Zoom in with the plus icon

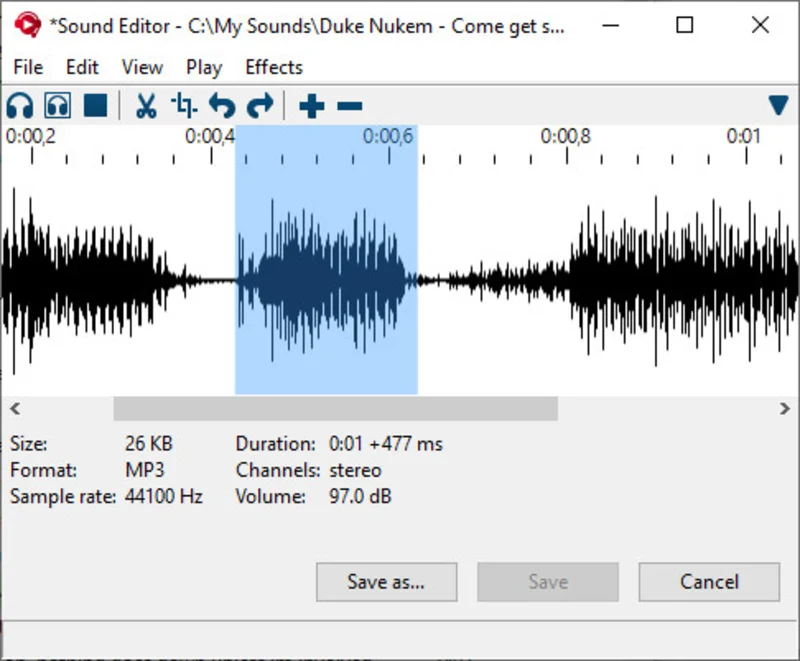[x=312, y=106]
